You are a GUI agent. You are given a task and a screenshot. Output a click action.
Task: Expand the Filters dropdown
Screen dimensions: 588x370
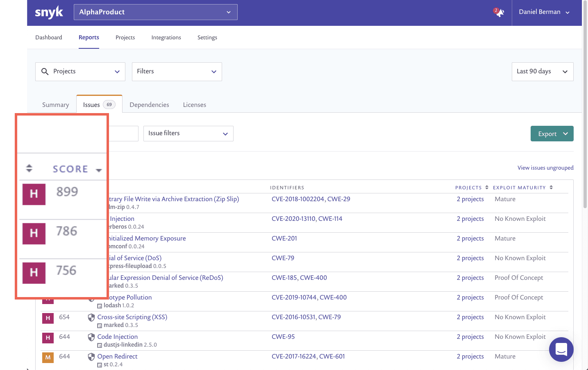[x=177, y=72]
